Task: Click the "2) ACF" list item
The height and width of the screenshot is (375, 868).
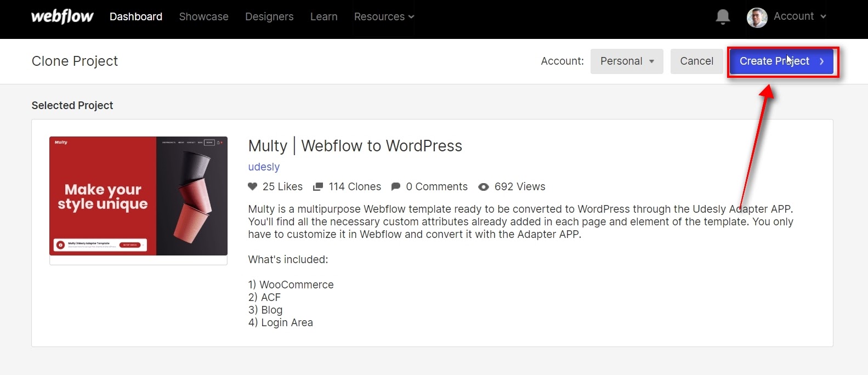Action: click(264, 297)
